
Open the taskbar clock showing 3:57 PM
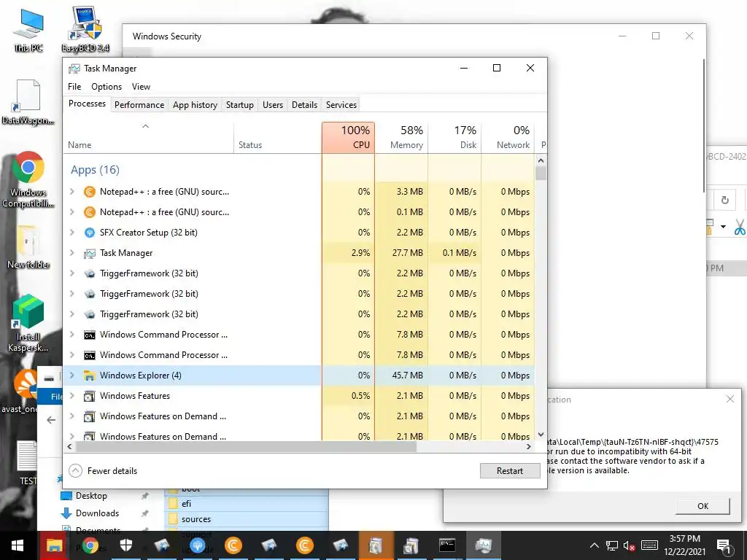tap(684, 545)
